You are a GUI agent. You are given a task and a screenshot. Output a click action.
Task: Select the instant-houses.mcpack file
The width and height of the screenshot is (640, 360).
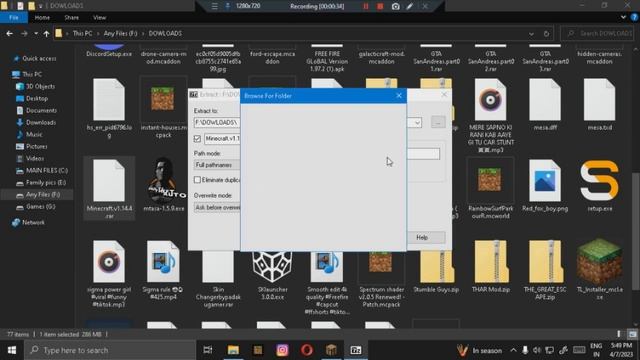click(x=163, y=107)
